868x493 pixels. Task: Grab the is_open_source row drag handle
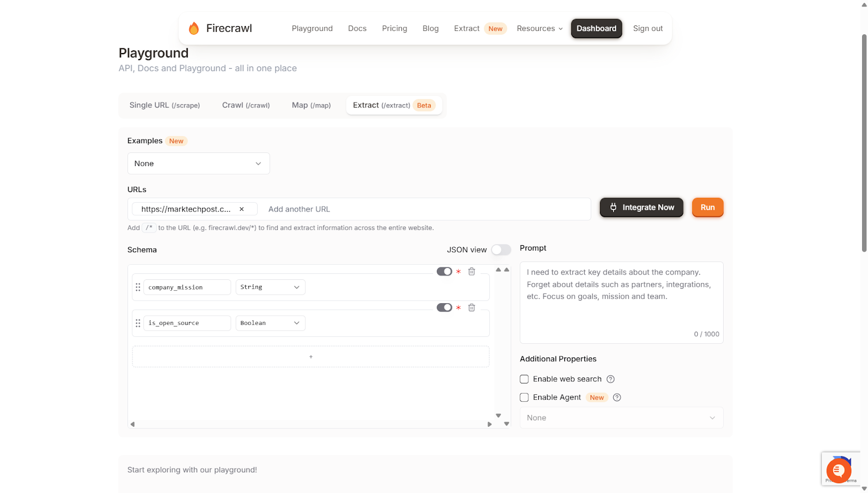pos(138,323)
